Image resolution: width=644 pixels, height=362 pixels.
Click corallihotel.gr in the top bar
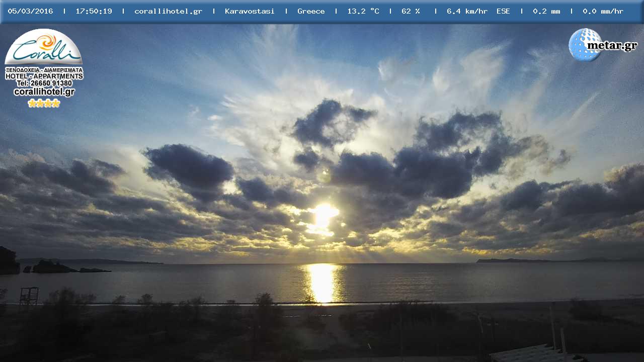coord(168,11)
